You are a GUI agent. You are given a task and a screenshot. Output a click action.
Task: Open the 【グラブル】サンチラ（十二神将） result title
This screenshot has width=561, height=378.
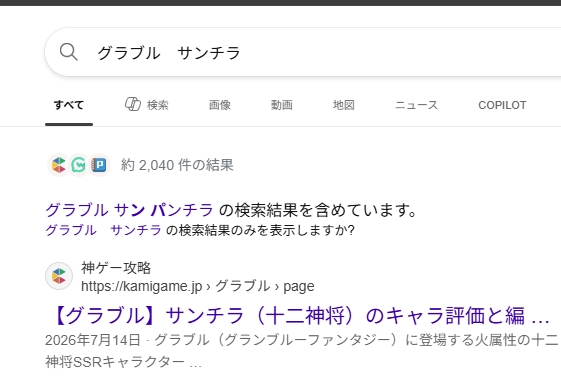click(300, 316)
